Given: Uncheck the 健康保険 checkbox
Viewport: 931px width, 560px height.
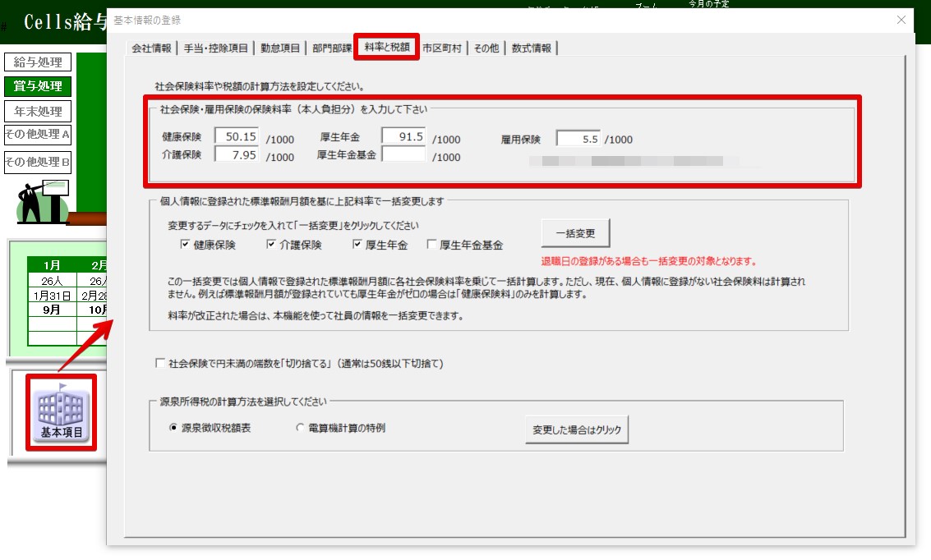Looking at the screenshot, I should (185, 245).
